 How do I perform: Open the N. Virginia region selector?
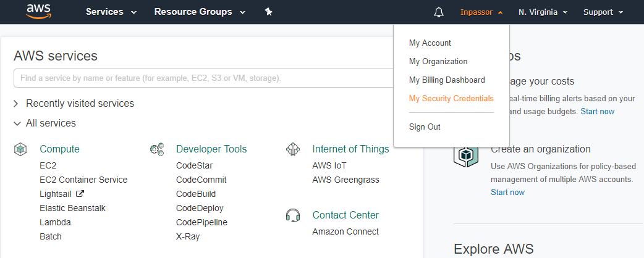point(543,12)
